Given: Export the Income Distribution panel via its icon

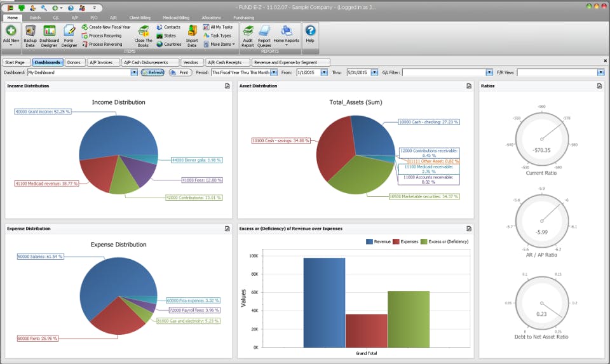Looking at the screenshot, I should click(x=227, y=86).
